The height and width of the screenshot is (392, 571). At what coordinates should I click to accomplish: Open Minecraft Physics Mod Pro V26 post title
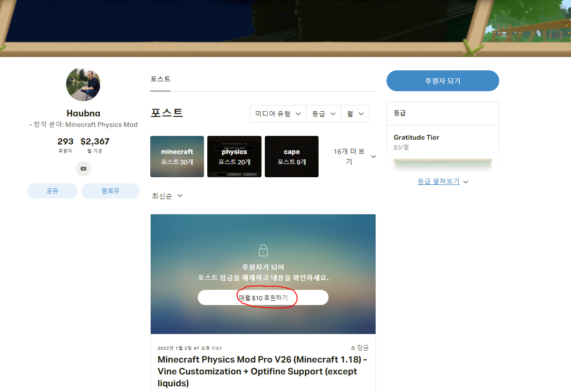(x=262, y=371)
